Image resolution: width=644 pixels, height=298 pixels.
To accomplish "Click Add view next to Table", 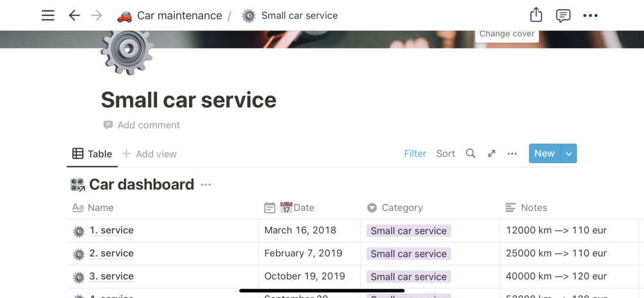I will 149,154.
